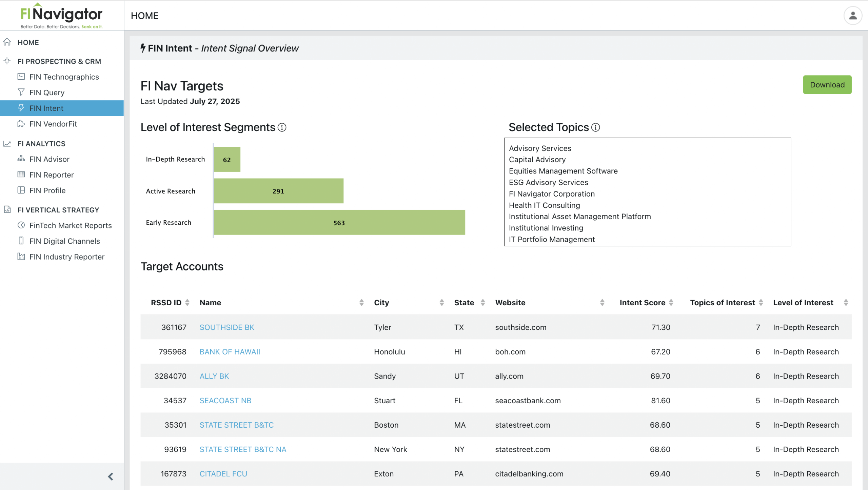Click the FIN VendorFit puzzle icon

coord(21,124)
